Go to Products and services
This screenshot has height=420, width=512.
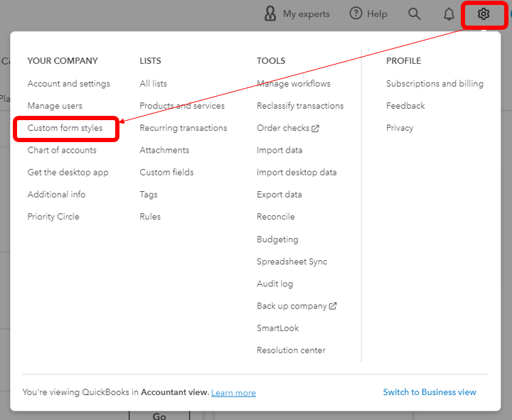click(x=182, y=106)
